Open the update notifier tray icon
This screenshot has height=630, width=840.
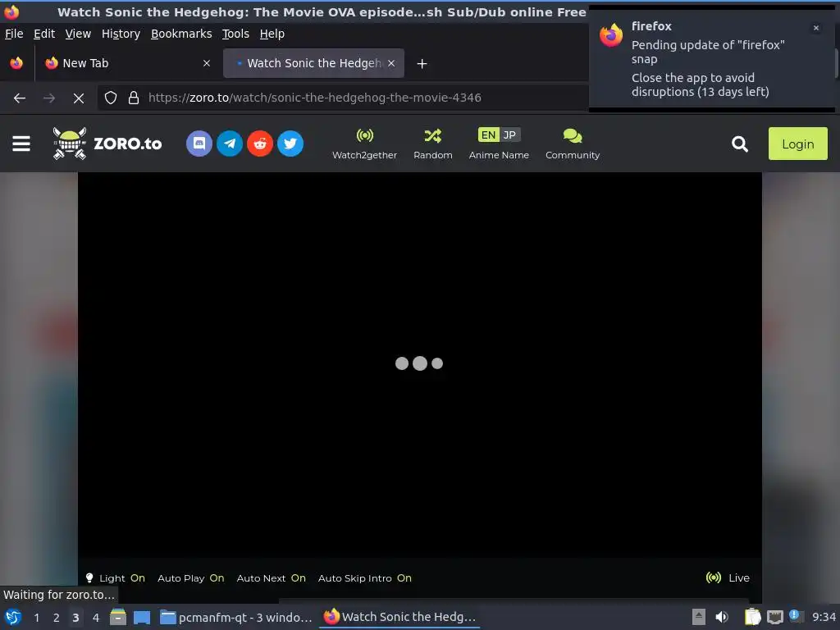tap(795, 616)
